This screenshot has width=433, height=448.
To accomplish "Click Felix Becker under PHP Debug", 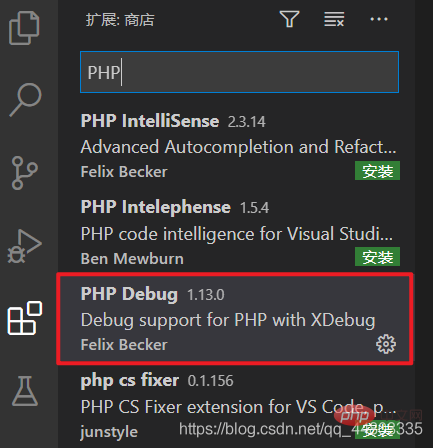I will [x=124, y=345].
